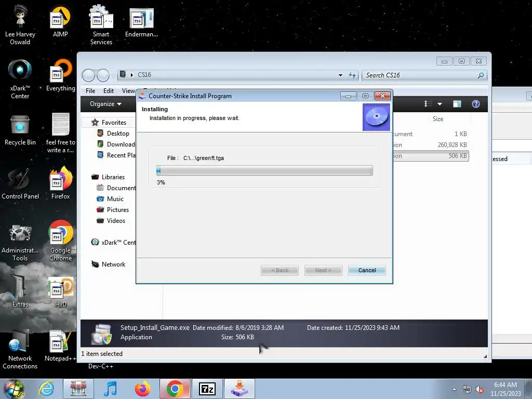
Task: Switch to the installer taskbar button
Action: 240,389
